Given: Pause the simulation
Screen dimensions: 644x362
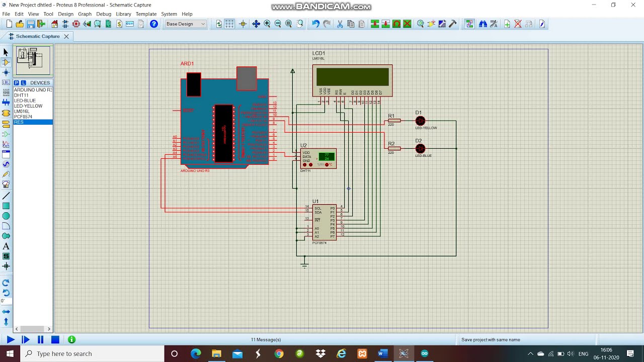Looking at the screenshot, I should [40, 340].
